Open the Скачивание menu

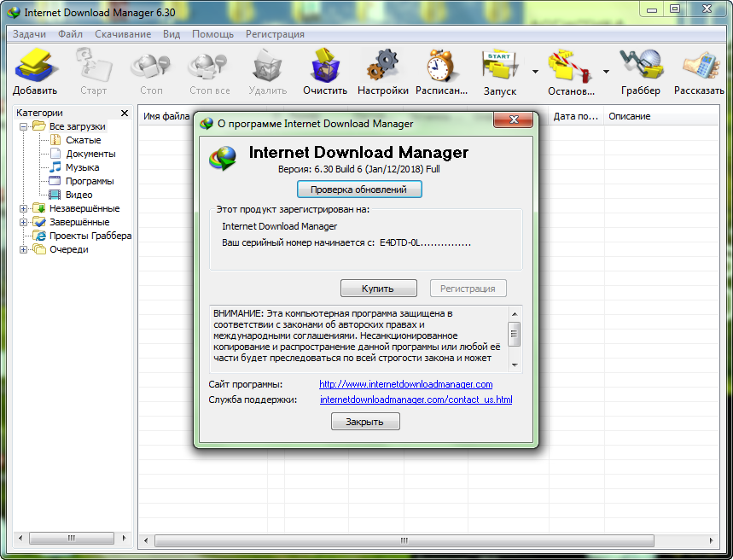pyautogui.click(x=123, y=34)
